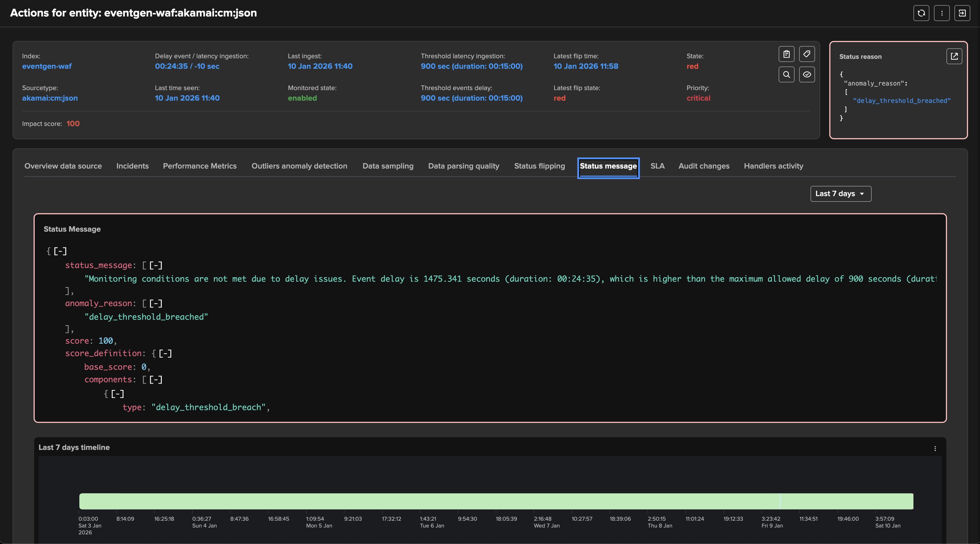Open the Outliers anomaly detection tab
This screenshot has height=544, width=980.
[x=299, y=166]
